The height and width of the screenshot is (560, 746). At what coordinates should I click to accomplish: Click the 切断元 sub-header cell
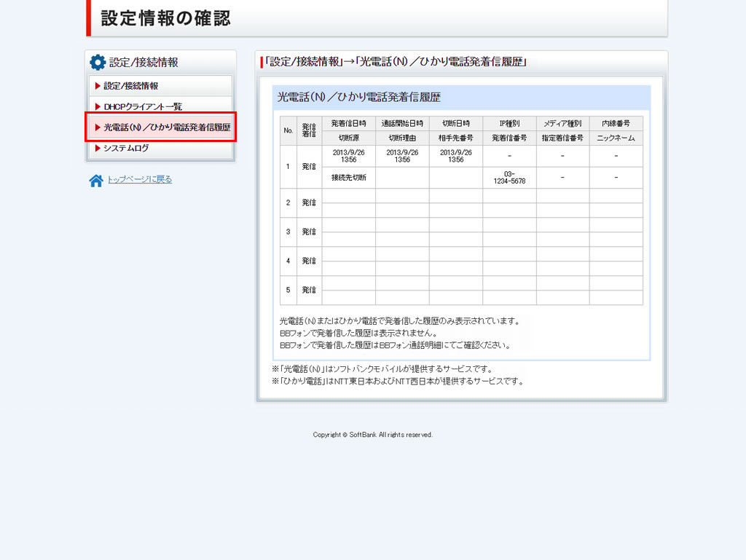pos(349,138)
